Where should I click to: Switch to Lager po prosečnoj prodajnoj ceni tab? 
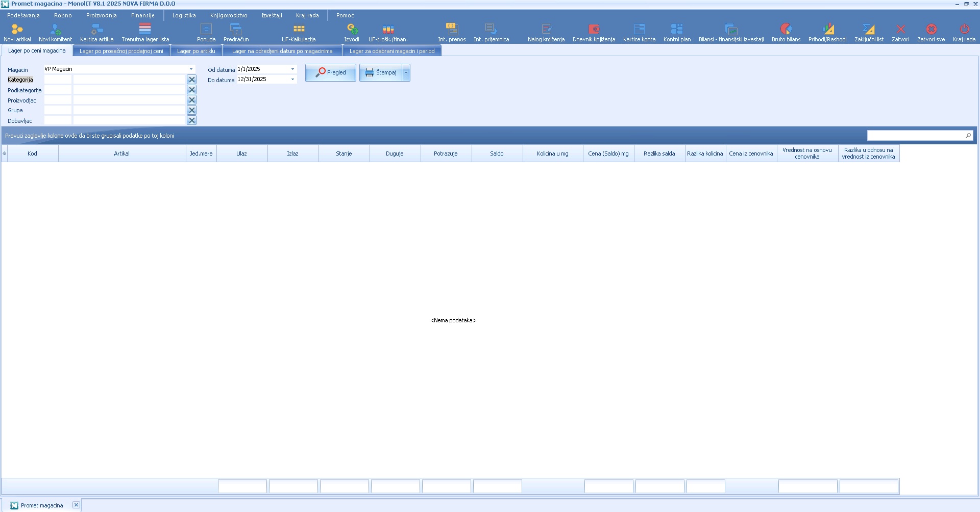pyautogui.click(x=121, y=51)
